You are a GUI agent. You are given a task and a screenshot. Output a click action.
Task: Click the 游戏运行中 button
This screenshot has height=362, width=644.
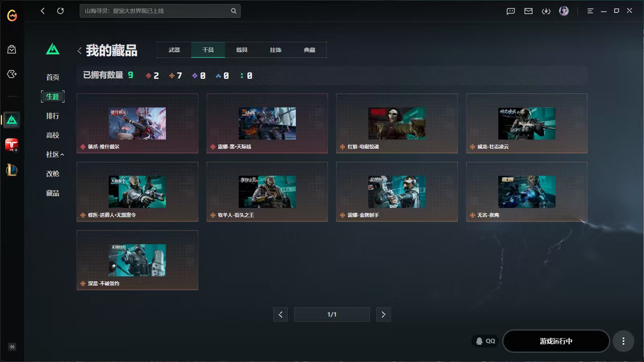point(556,341)
